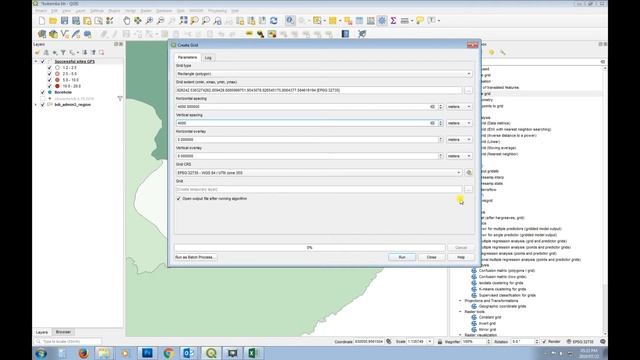Open Vertical overlay units dropdown

pos(459,156)
